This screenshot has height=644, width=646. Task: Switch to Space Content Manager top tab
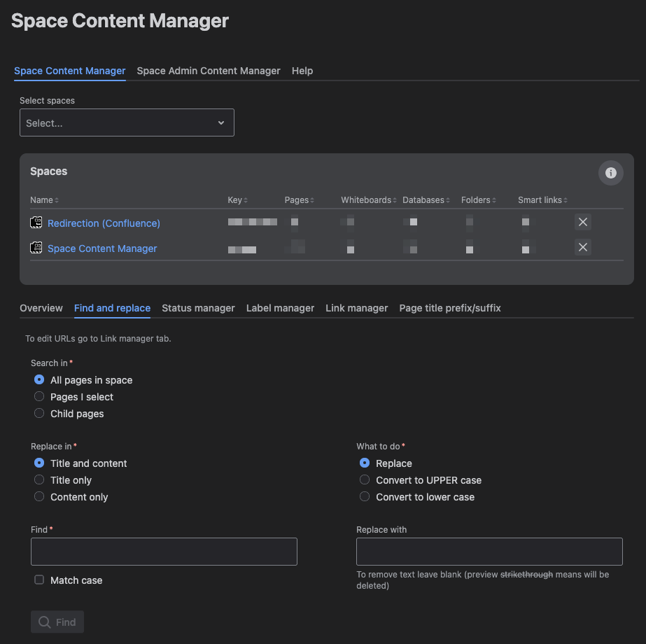pos(69,71)
